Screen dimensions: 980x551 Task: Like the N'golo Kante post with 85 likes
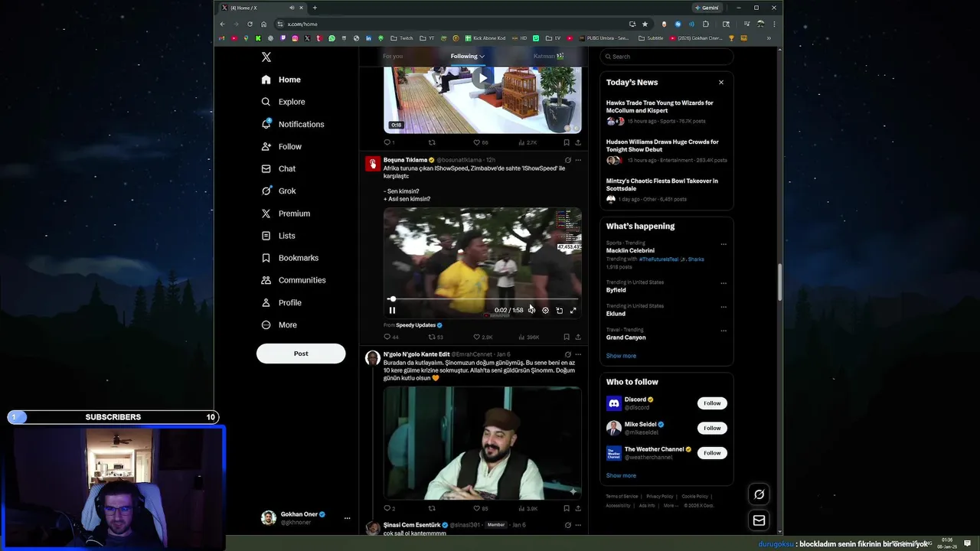(x=476, y=508)
